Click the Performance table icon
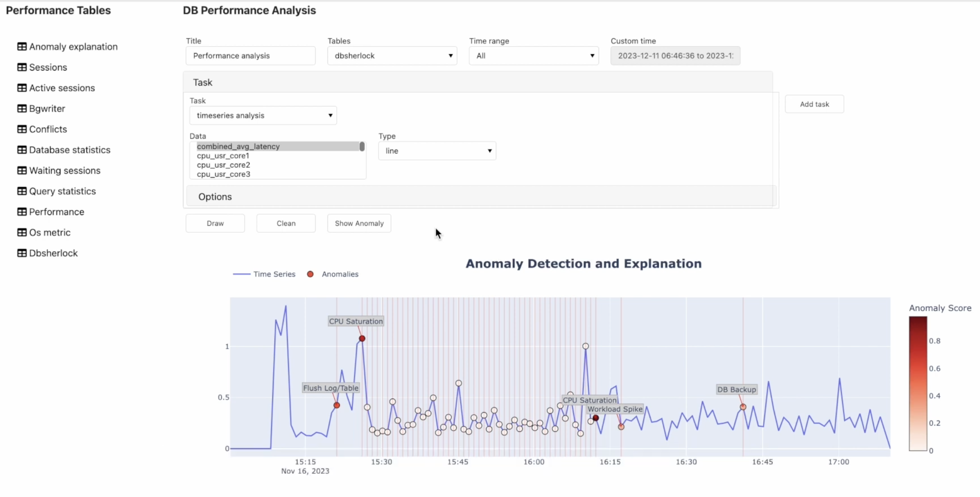 22,212
